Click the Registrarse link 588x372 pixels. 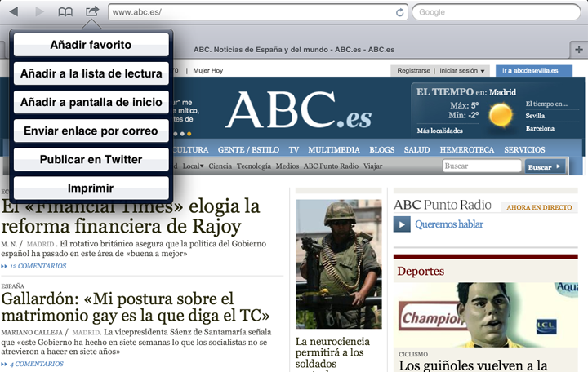click(x=413, y=71)
